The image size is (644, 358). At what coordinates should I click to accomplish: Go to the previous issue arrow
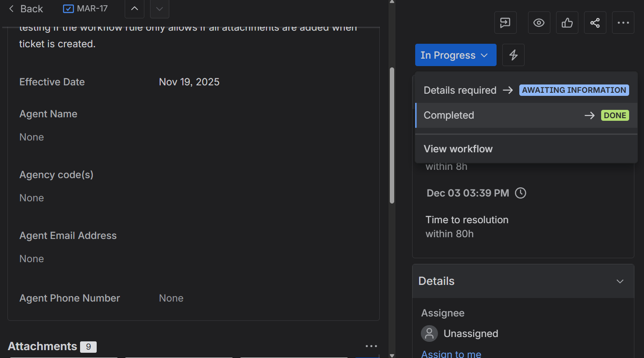pos(134,9)
